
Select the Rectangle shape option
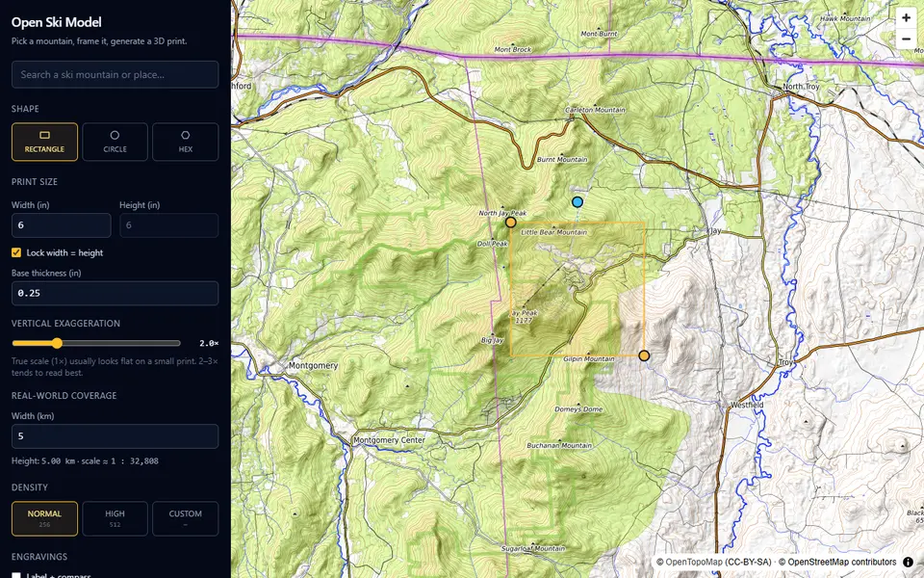pos(44,142)
